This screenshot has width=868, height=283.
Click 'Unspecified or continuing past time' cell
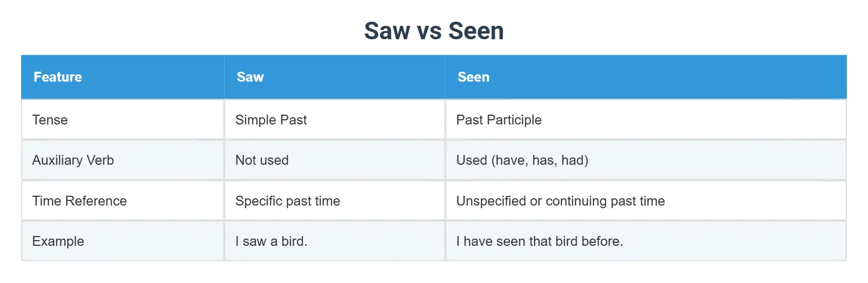561,201
